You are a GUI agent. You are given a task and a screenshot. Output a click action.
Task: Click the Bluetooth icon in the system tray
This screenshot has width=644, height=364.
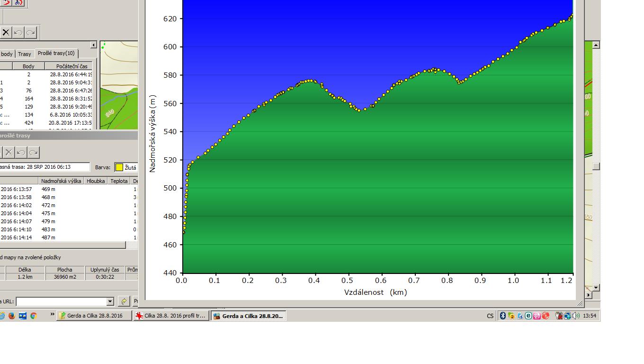pyautogui.click(x=503, y=316)
